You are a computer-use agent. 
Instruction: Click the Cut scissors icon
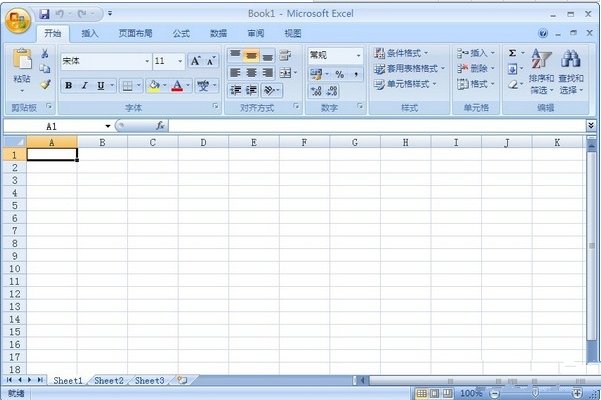[x=45, y=54]
